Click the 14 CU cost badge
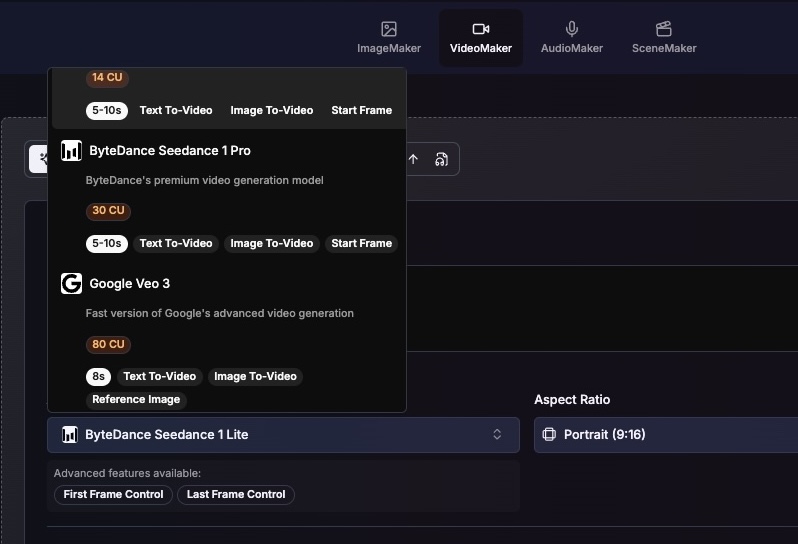This screenshot has width=798, height=544. (x=107, y=77)
